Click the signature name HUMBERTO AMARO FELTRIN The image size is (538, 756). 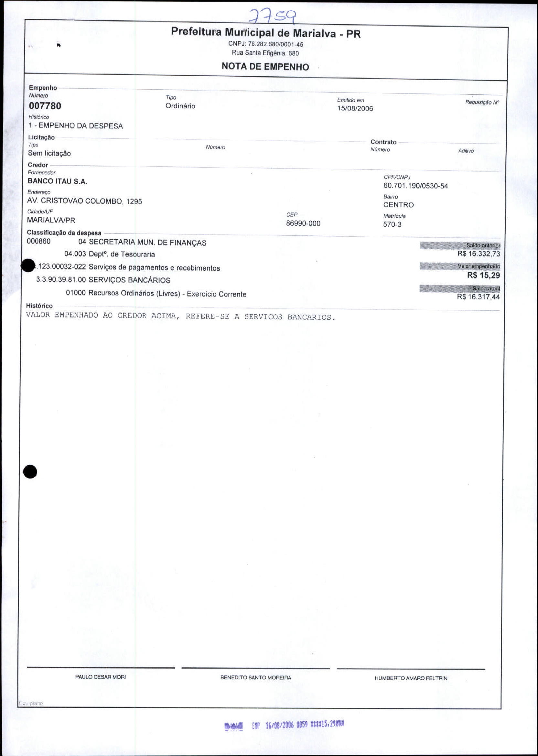(411, 678)
